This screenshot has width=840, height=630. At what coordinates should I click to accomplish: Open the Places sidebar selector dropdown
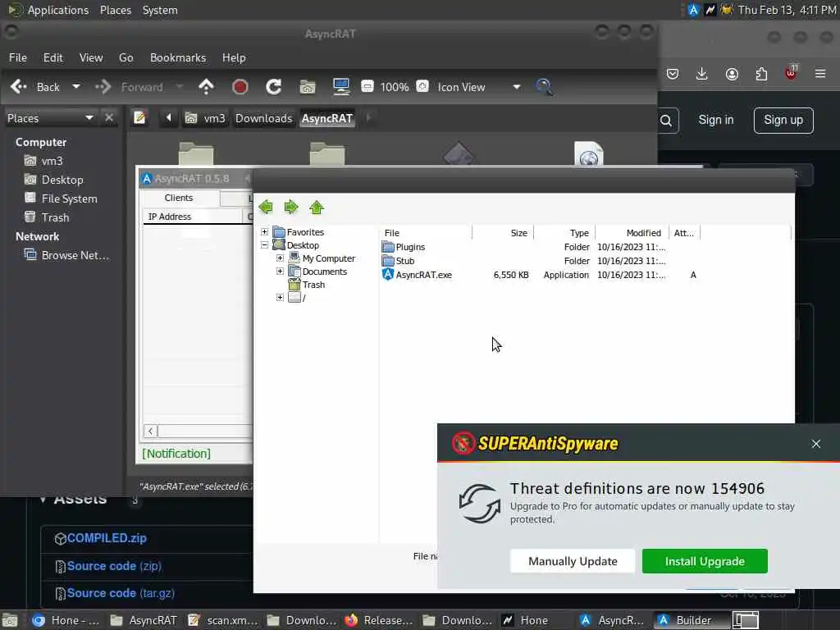(x=50, y=118)
